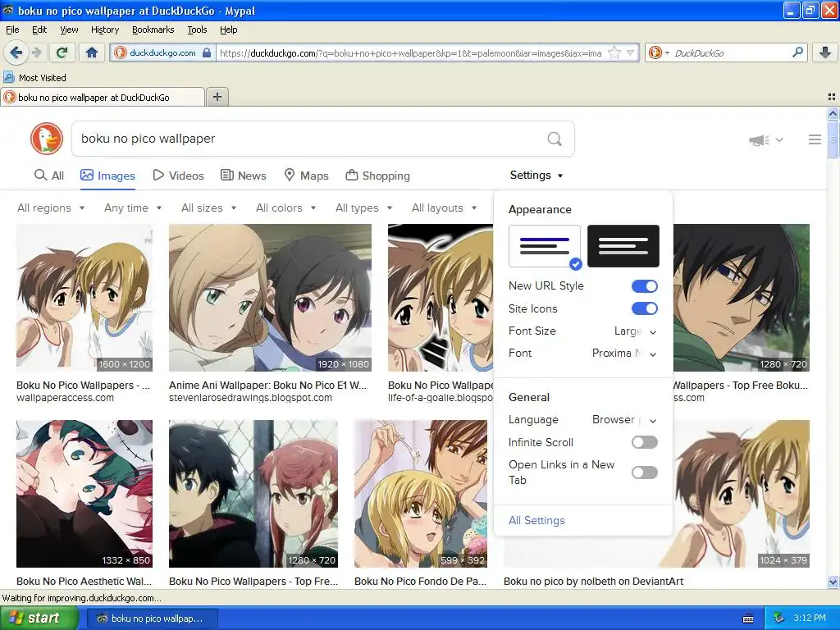Viewport: 840px width, 630px height.
Task: Open the 1332 × 850 image thumbnail
Action: click(84, 493)
